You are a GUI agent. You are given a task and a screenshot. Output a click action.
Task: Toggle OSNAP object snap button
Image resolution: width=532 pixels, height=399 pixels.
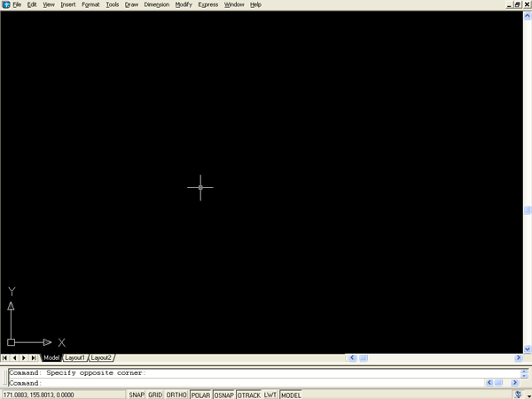223,395
